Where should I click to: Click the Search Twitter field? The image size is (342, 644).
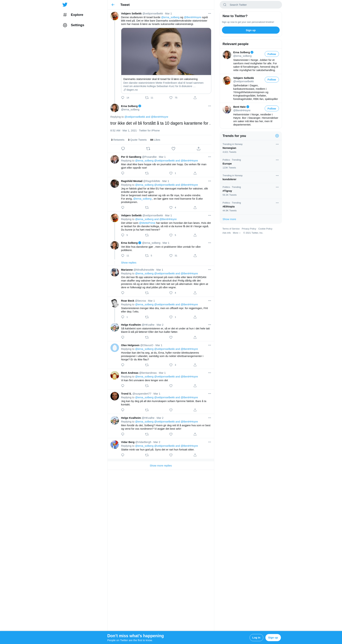pyautogui.click(x=250, y=5)
